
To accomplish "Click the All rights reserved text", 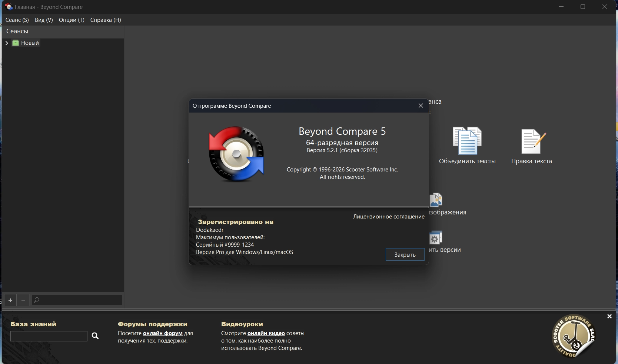I will point(342,177).
